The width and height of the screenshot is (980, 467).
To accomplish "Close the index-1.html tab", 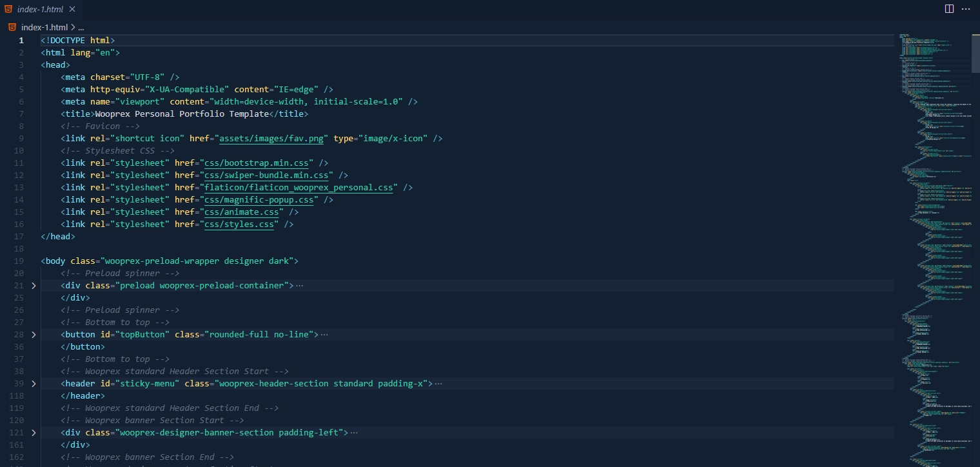I will pos(71,9).
